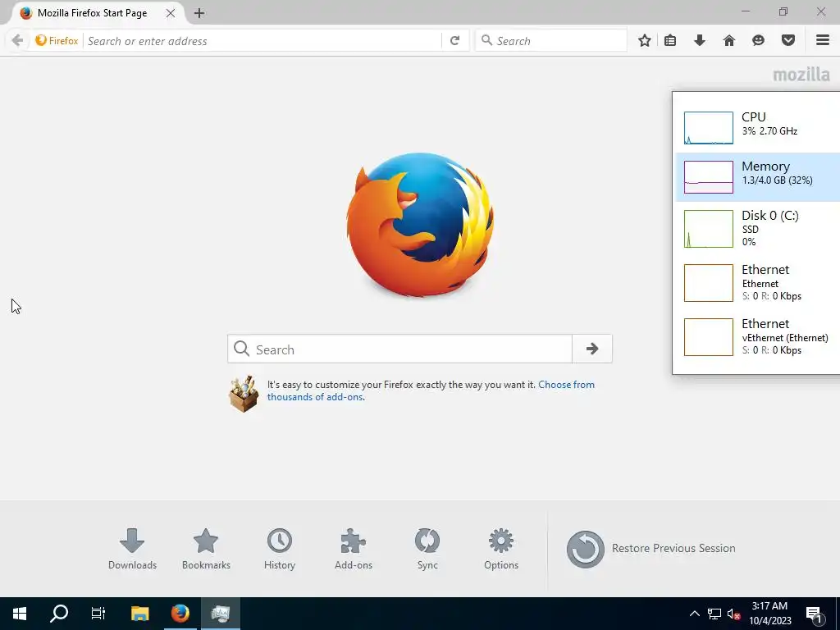Open Bookmarks from the start page
The width and height of the screenshot is (840, 630).
[206, 549]
